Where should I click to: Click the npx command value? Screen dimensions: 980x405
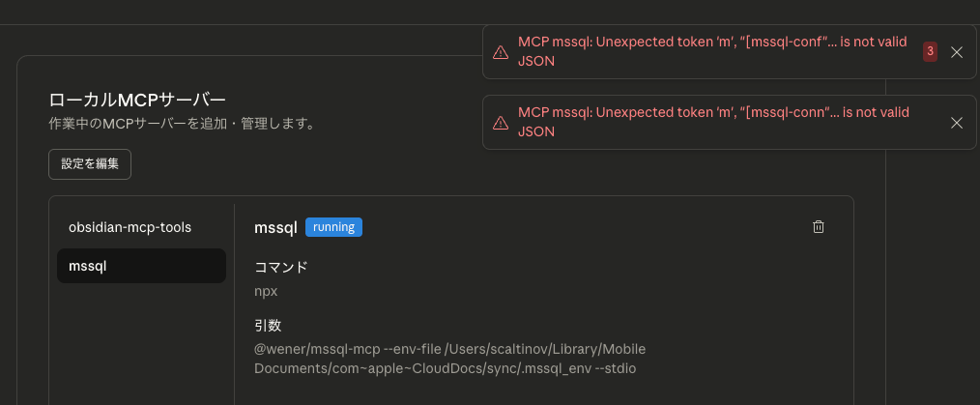(266, 291)
